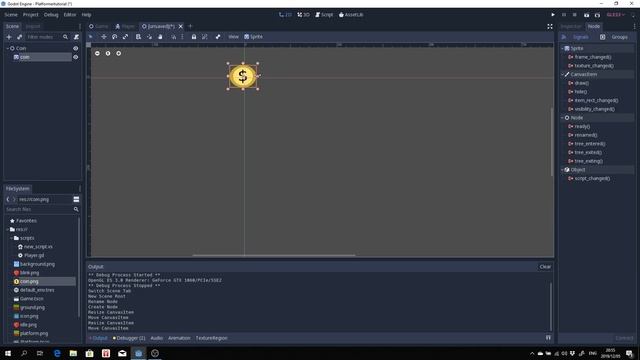Click the lock selected object icon
Screen dimensions: 640x360
(194, 37)
